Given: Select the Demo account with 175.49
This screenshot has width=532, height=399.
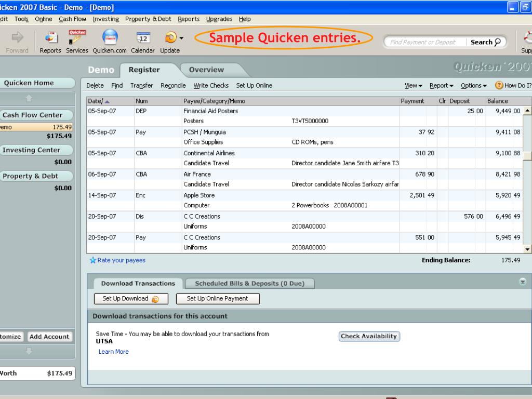Looking at the screenshot, I should tap(36, 127).
